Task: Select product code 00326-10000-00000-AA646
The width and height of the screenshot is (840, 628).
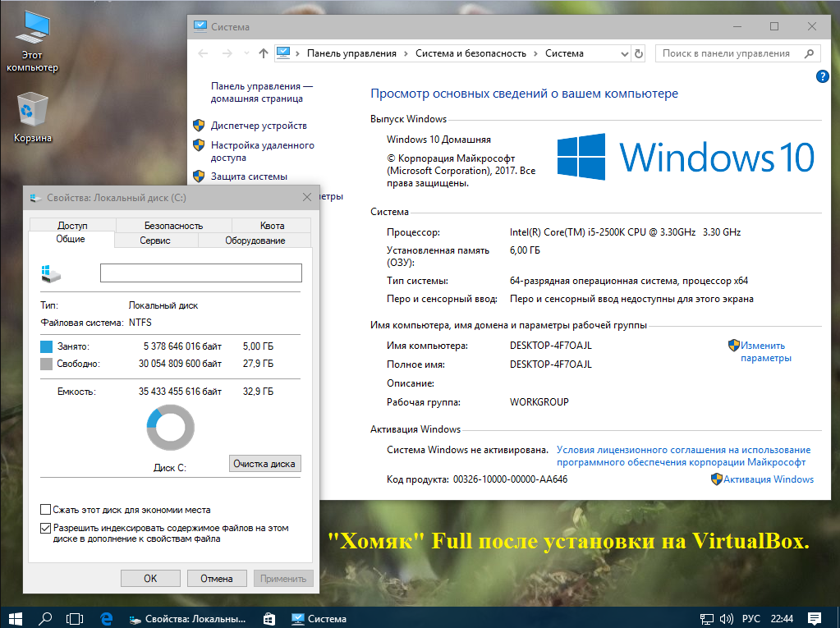Action: pos(510,479)
